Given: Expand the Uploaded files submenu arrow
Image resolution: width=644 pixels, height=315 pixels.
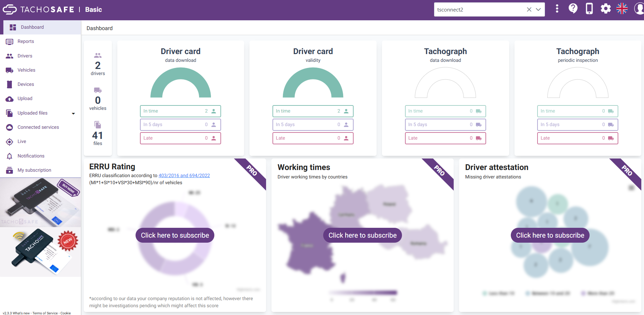Looking at the screenshot, I should [x=73, y=114].
